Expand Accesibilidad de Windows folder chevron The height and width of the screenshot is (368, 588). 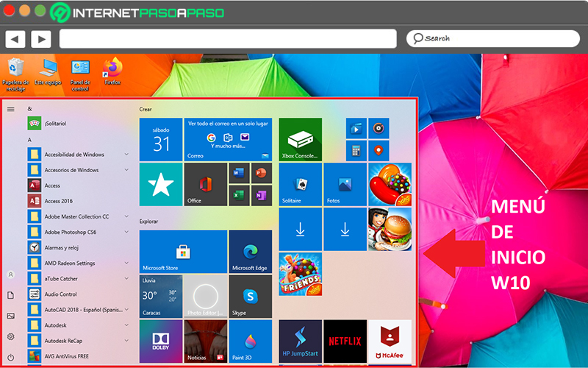tap(126, 155)
